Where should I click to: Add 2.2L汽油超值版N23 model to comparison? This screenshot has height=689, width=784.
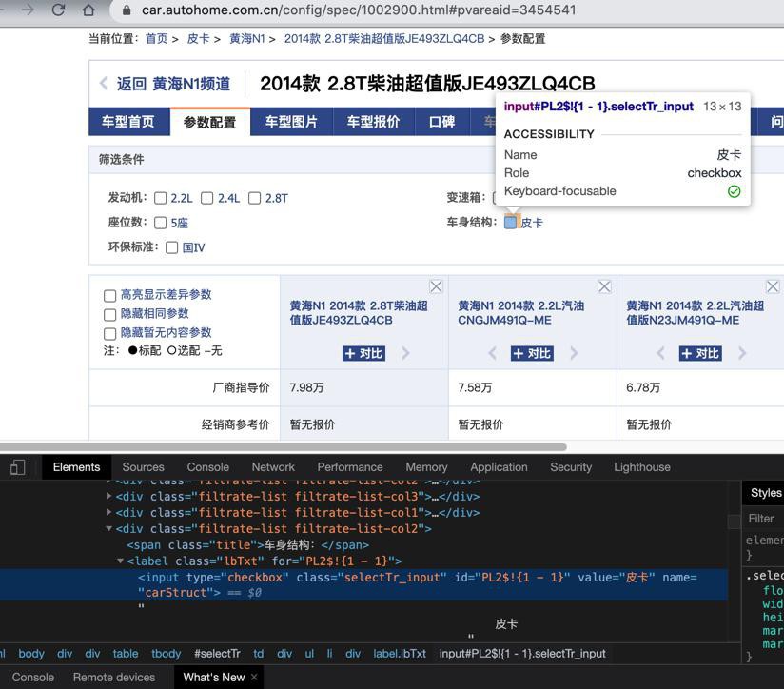pos(700,353)
